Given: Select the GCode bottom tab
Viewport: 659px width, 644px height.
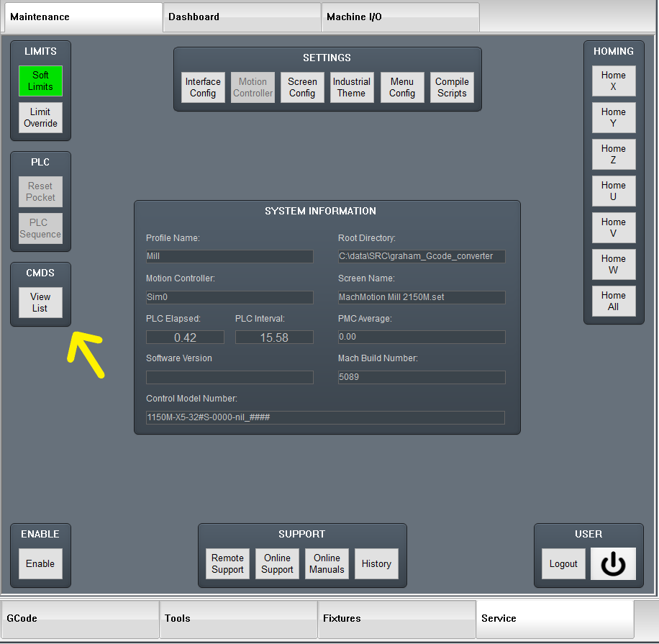Looking at the screenshot, I should [80, 618].
